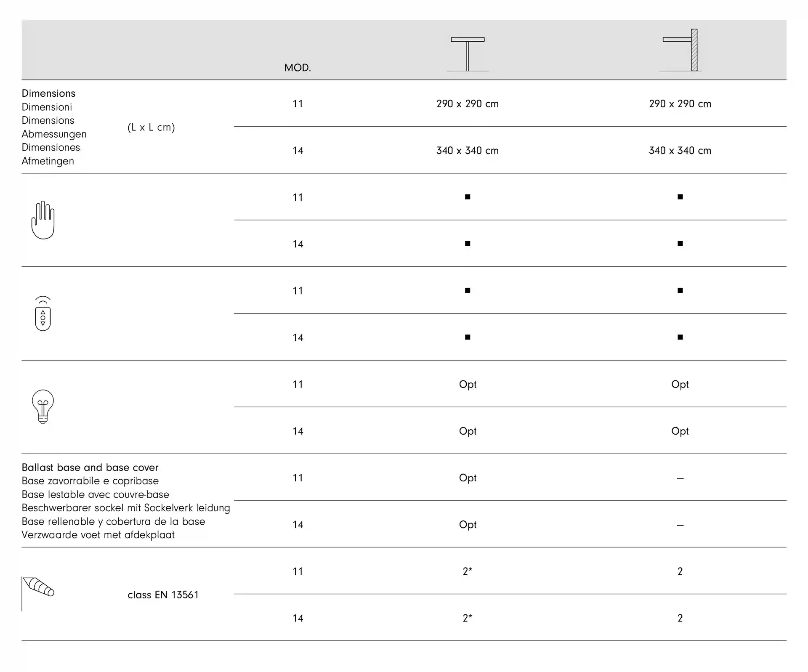
Task: Click the wall-mounted diagram in header
Action: 680,50
